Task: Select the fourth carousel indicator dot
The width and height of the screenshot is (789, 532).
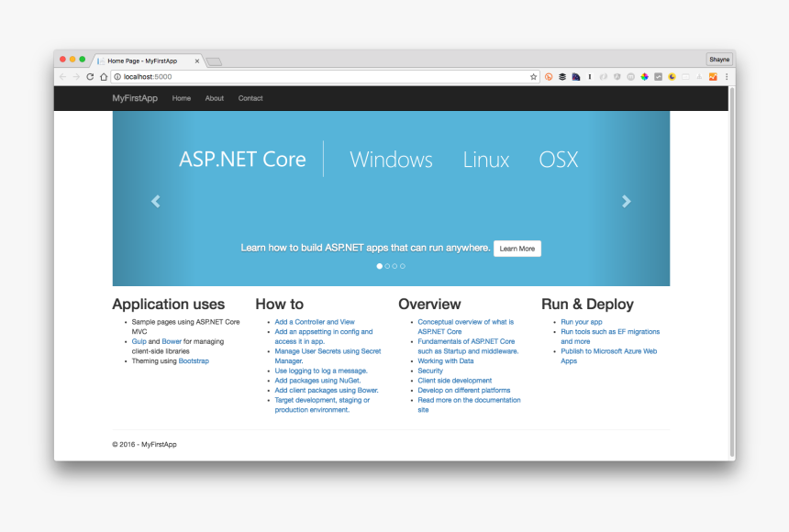Action: click(403, 266)
